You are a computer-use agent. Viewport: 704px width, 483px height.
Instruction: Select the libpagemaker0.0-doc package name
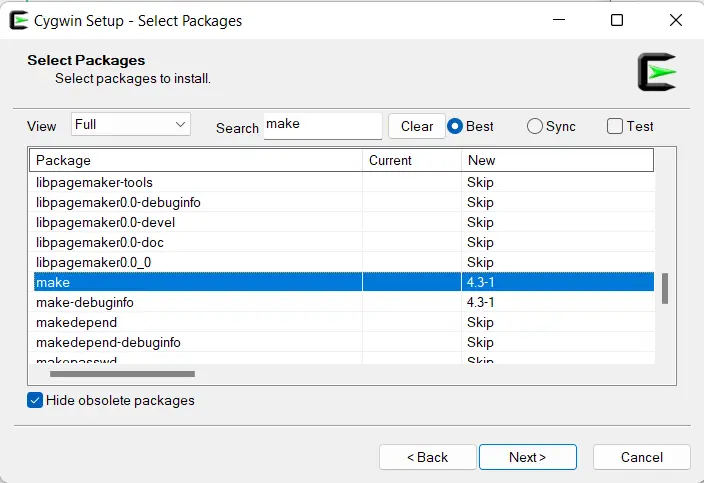pos(100,242)
